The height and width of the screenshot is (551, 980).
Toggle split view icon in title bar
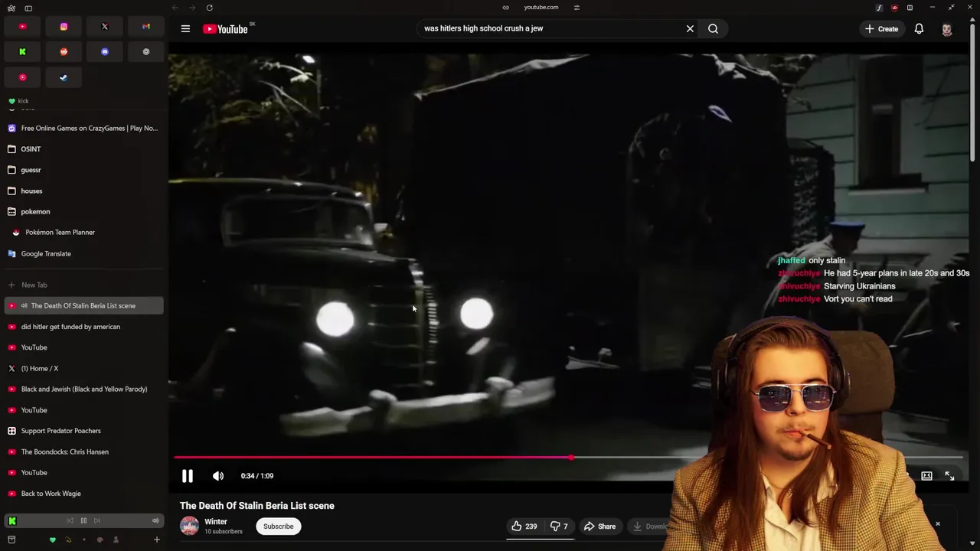(910, 8)
